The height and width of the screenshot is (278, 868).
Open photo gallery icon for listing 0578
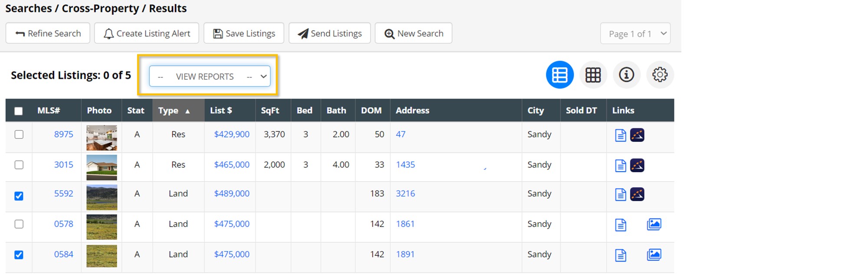coord(654,224)
